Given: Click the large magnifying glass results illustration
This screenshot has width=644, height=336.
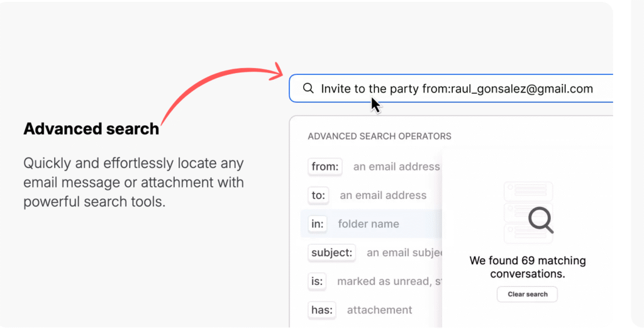Looking at the screenshot, I should (x=540, y=220).
